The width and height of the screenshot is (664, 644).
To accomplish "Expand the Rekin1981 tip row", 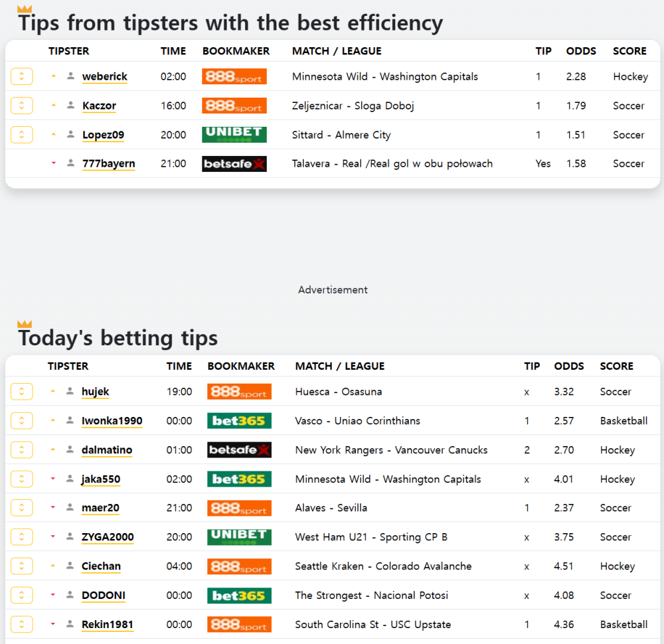I will (x=22, y=625).
